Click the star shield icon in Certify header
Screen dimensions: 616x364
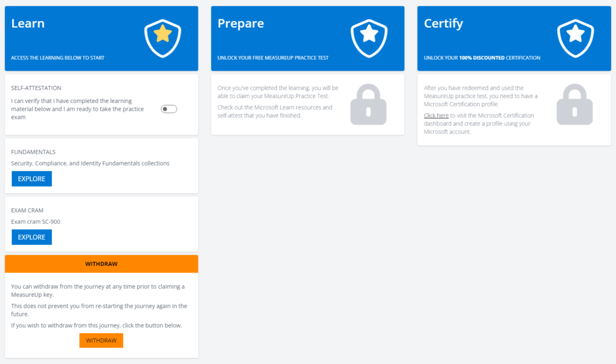[x=575, y=37]
